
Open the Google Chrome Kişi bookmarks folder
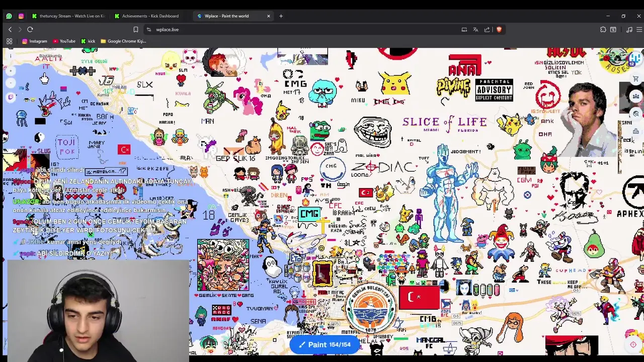point(123,41)
